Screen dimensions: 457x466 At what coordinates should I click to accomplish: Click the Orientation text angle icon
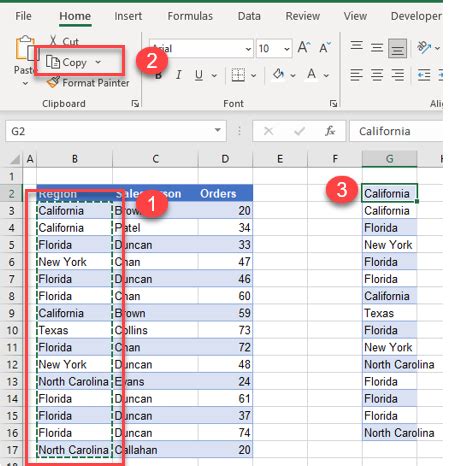coord(424,47)
